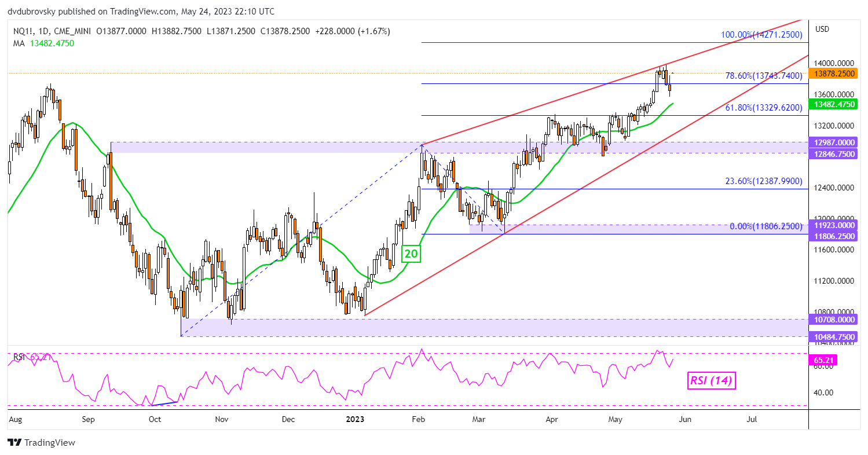The height and width of the screenshot is (455, 868).
Task: Click the 12400.0000 price axis tick
Action: 834,188
